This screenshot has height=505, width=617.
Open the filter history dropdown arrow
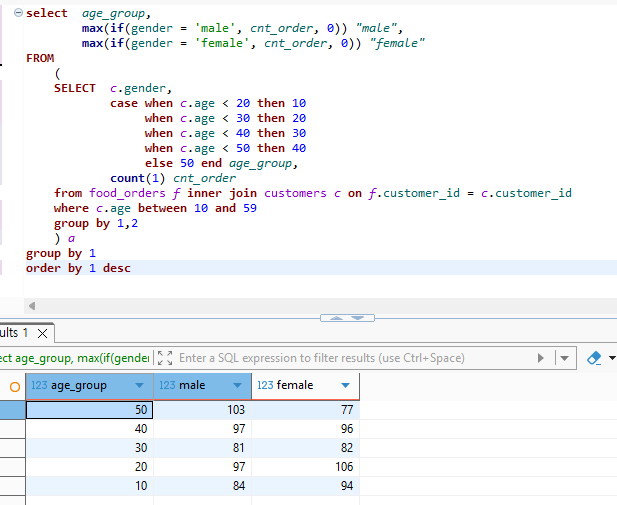565,358
